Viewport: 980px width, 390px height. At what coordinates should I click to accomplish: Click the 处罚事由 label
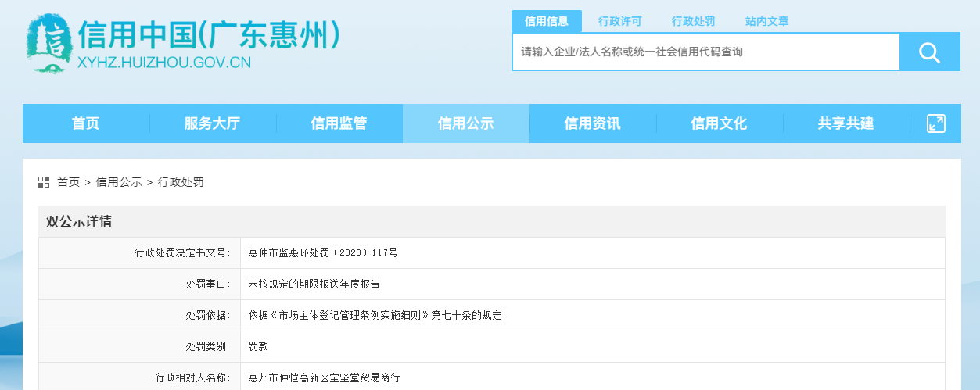208,284
